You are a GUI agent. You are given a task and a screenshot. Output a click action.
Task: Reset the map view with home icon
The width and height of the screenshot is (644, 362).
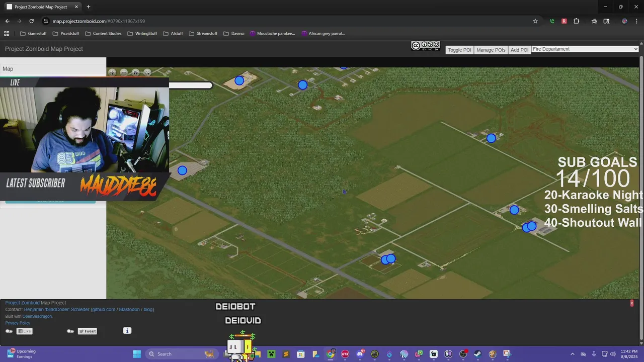pyautogui.click(x=135, y=73)
